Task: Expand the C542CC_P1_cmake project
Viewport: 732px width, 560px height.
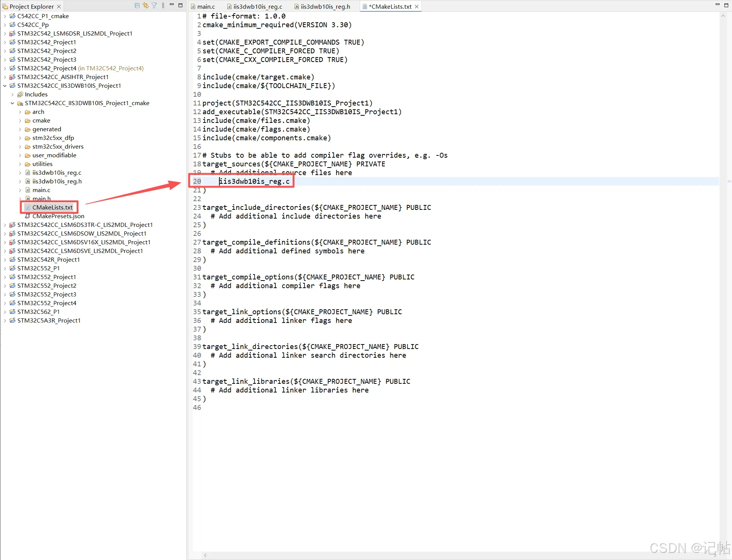Action: (5, 16)
